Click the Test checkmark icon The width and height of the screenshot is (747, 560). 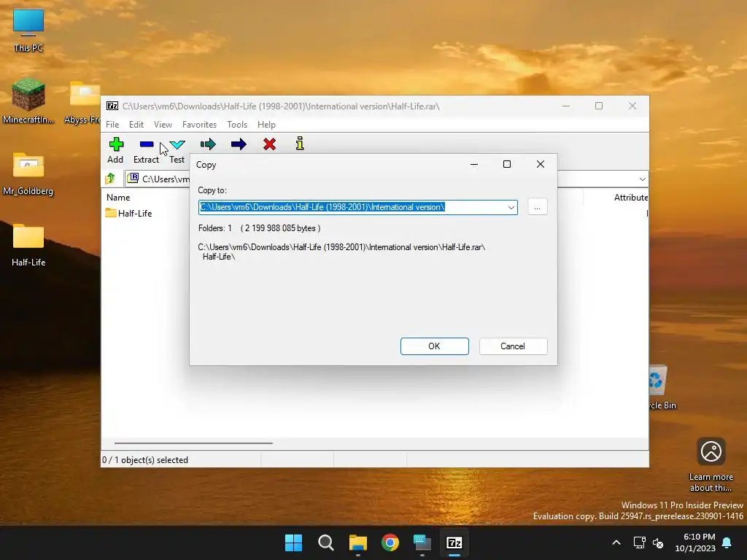[x=177, y=144]
